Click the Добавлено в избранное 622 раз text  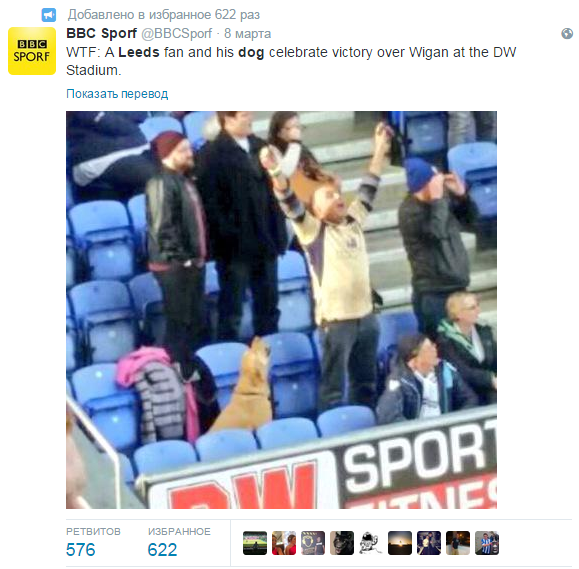(164, 15)
